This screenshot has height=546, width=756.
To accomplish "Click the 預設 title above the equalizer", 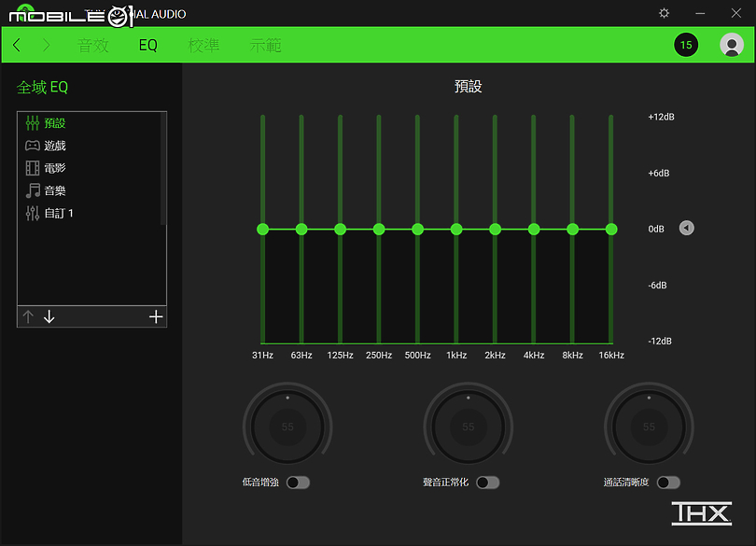I will pos(469,87).
